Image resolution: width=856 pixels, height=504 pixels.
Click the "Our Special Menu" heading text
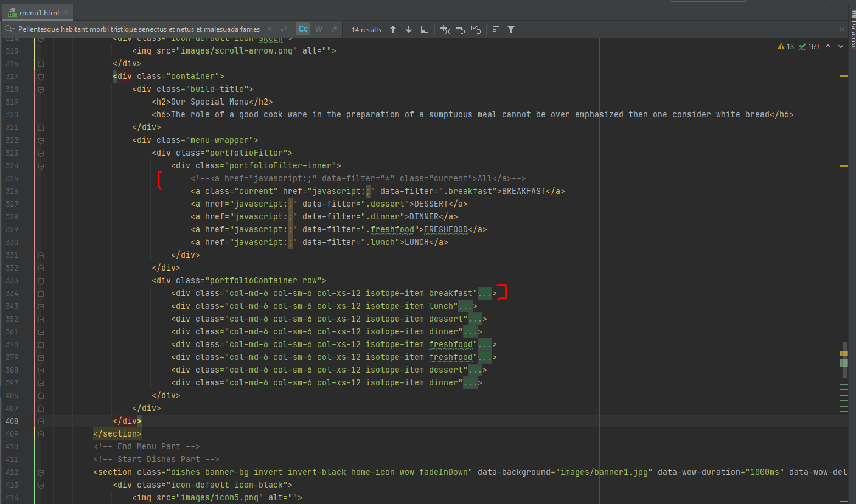coord(210,102)
